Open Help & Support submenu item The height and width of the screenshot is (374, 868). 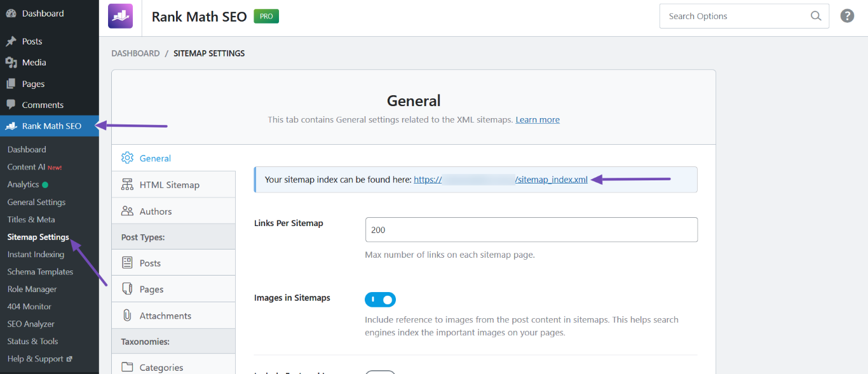click(x=39, y=359)
